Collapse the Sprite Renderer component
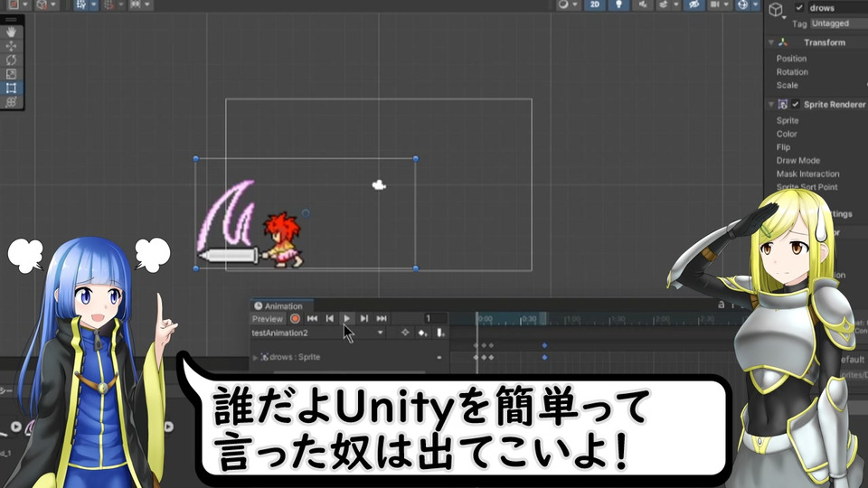Viewport: 868px width, 488px height. pyautogui.click(x=770, y=105)
